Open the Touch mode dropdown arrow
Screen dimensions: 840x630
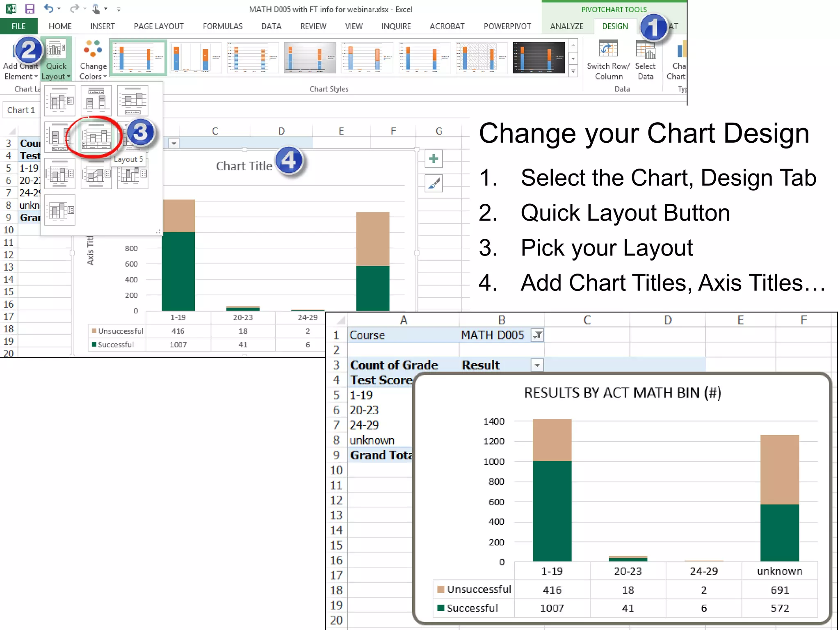click(106, 9)
